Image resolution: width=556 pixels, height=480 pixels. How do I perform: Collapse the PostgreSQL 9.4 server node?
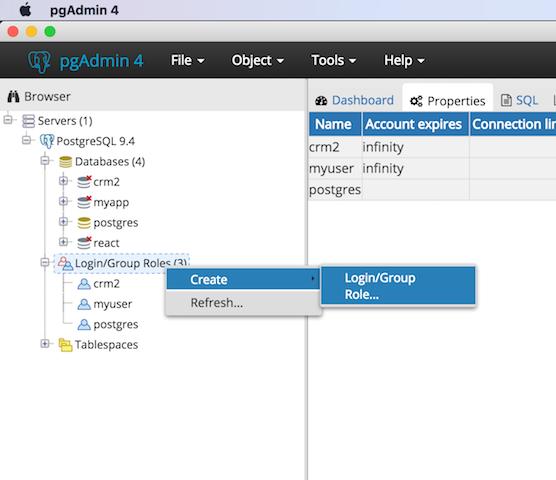26,140
